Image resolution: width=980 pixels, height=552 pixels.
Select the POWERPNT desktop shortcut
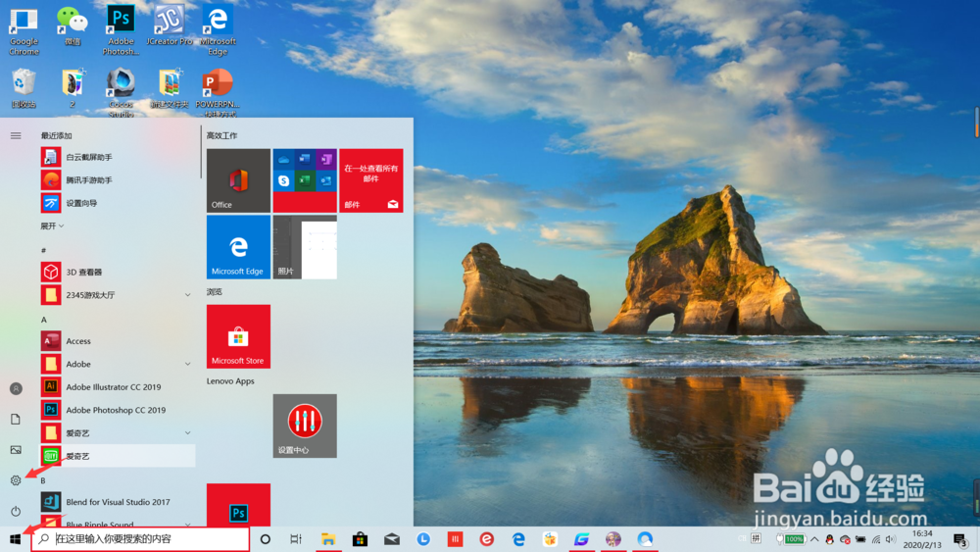218,93
